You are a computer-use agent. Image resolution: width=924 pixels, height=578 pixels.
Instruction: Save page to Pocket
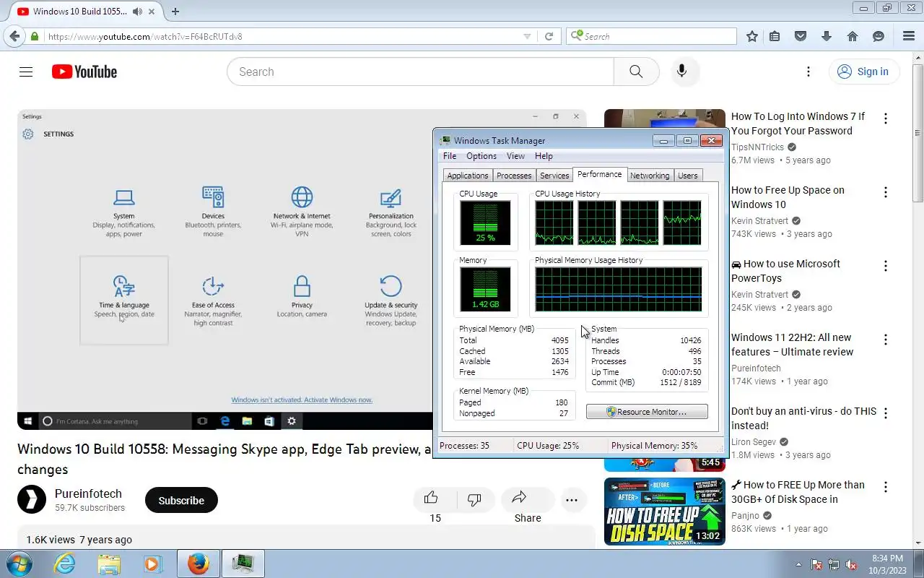[801, 36]
